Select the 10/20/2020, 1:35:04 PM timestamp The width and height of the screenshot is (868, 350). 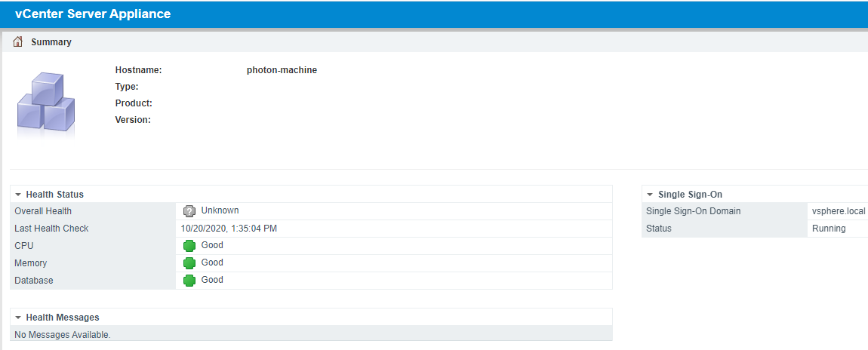(229, 229)
